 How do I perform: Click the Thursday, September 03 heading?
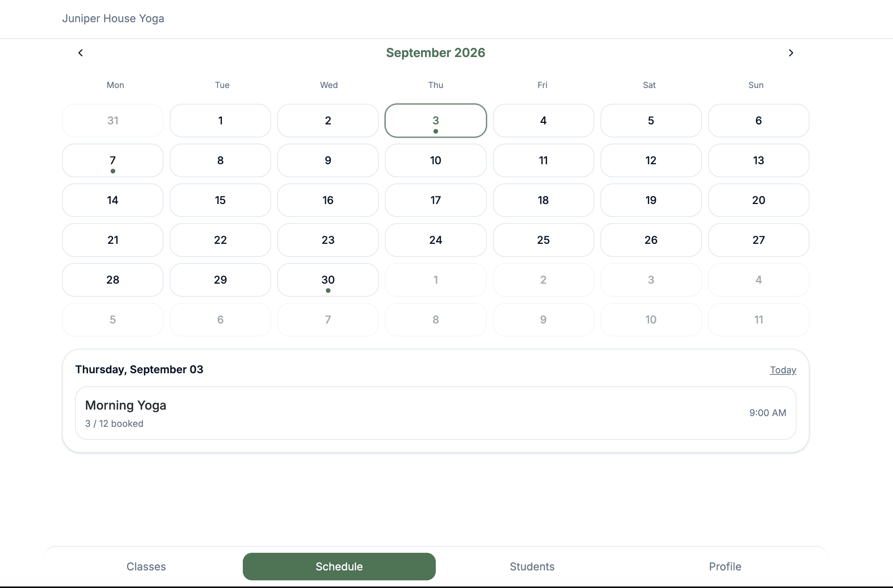(x=139, y=369)
